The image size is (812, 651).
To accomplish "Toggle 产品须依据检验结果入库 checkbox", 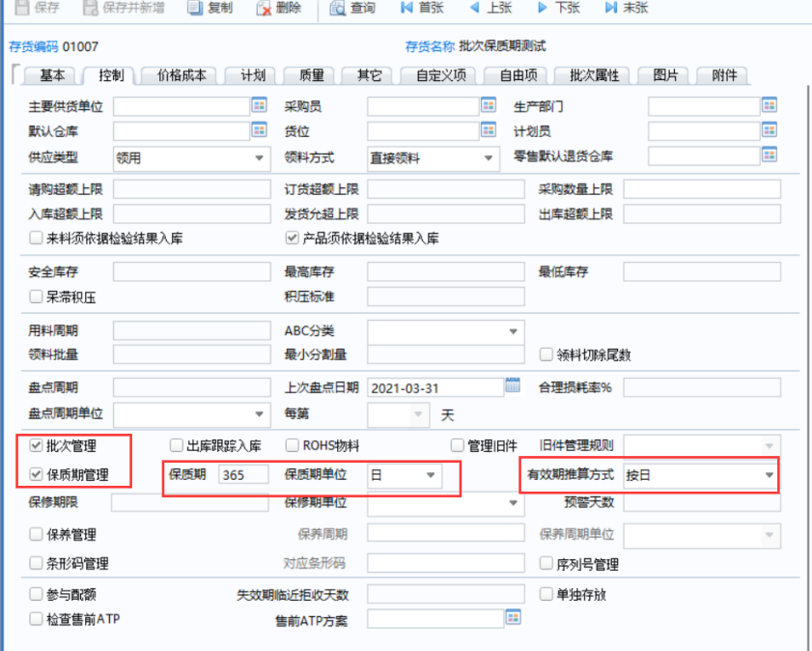I will 293,238.
